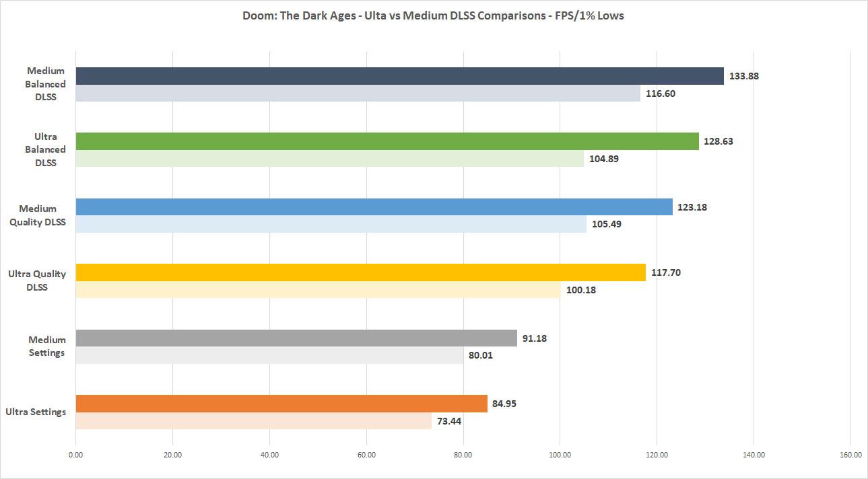Select the 105.49 data label
Image resolution: width=868 pixels, height=479 pixels.
click(x=606, y=224)
